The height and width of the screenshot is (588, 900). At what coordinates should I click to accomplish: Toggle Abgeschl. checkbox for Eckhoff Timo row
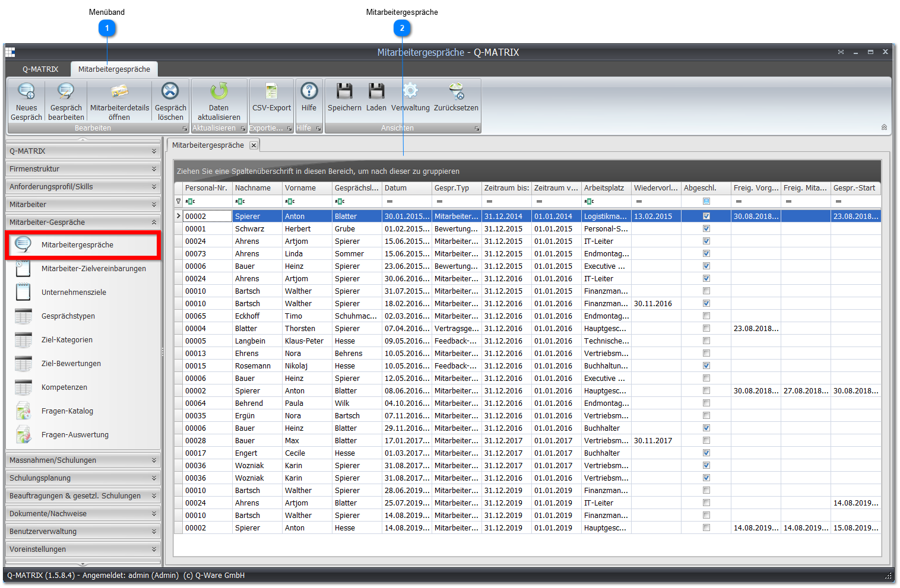point(706,316)
